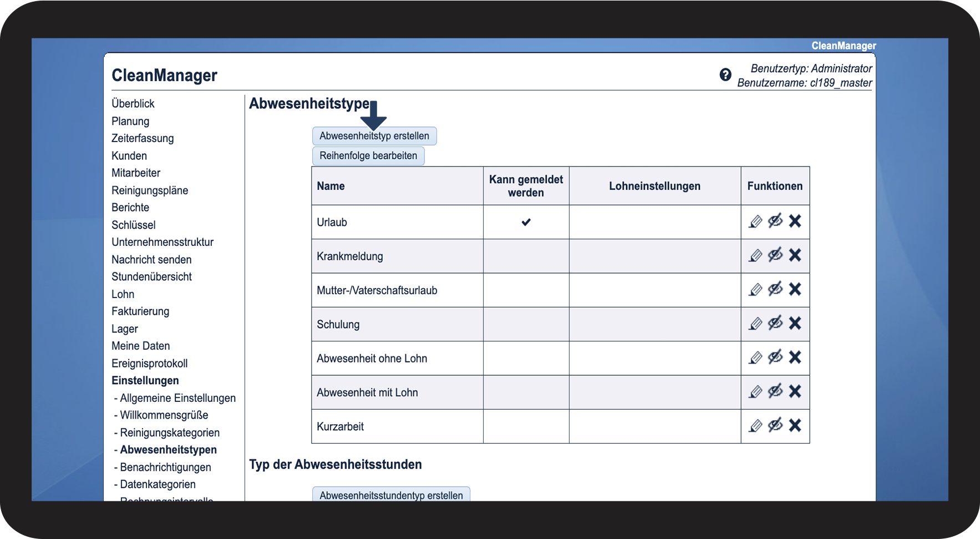Edit the Abwesenheit mit Lohn row
Screen dimensions: 980x539
755,392
